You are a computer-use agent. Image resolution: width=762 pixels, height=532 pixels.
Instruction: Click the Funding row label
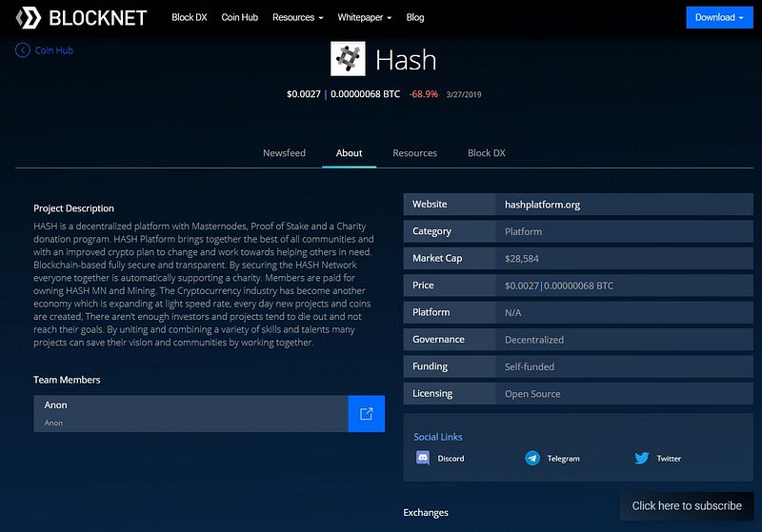pyautogui.click(x=431, y=366)
